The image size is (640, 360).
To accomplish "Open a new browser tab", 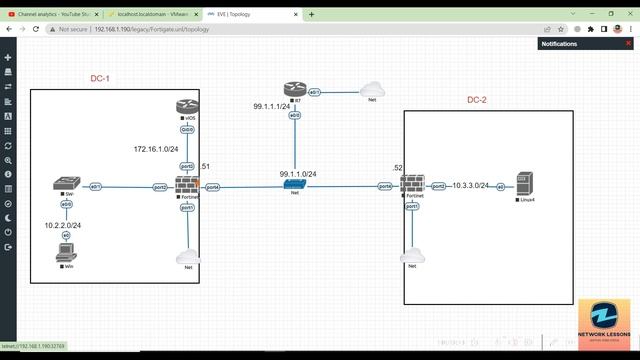I will click(x=311, y=14).
